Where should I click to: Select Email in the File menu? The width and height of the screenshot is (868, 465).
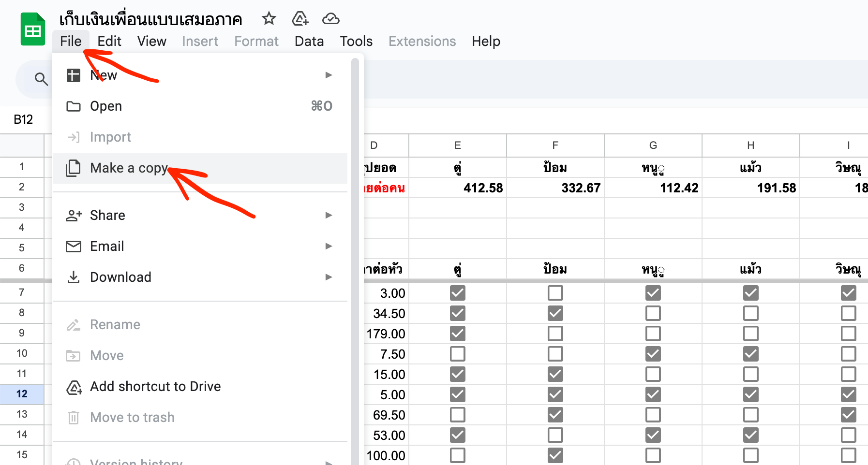tap(200, 247)
